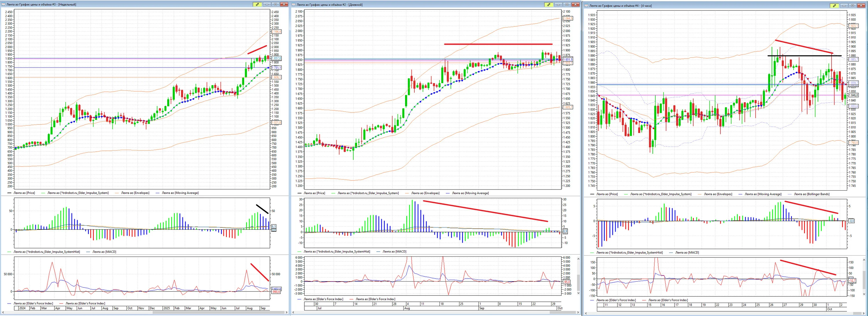The width and height of the screenshot is (868, 316).
Task: Select the 'Лента ао [Moving Average]' legend in the weekly chart
Action: click(x=180, y=193)
